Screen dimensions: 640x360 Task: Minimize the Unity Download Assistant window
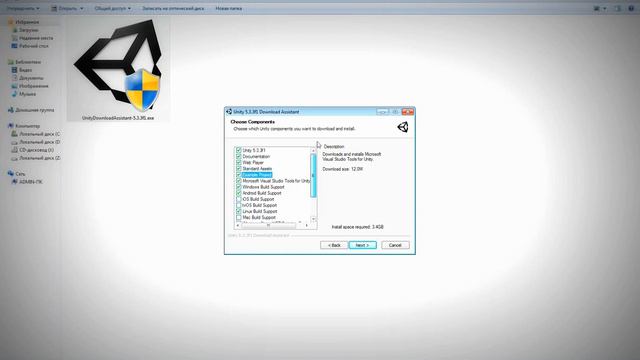pyautogui.click(x=382, y=111)
